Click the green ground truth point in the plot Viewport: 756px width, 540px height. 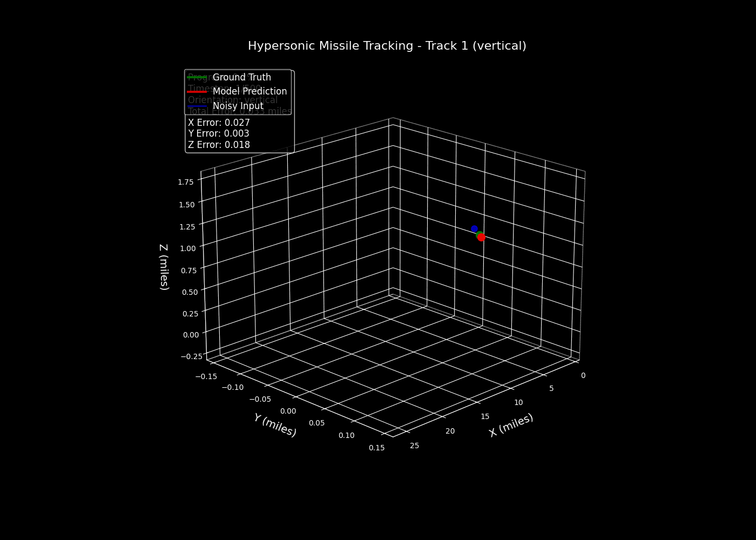click(478, 233)
